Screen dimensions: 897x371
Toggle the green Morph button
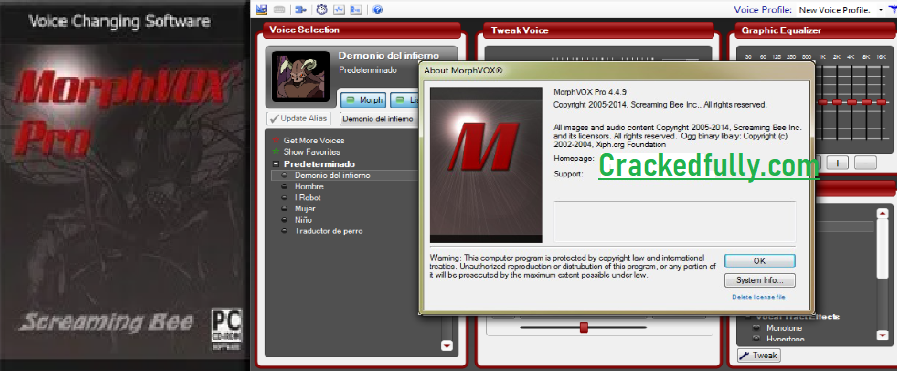tap(363, 100)
